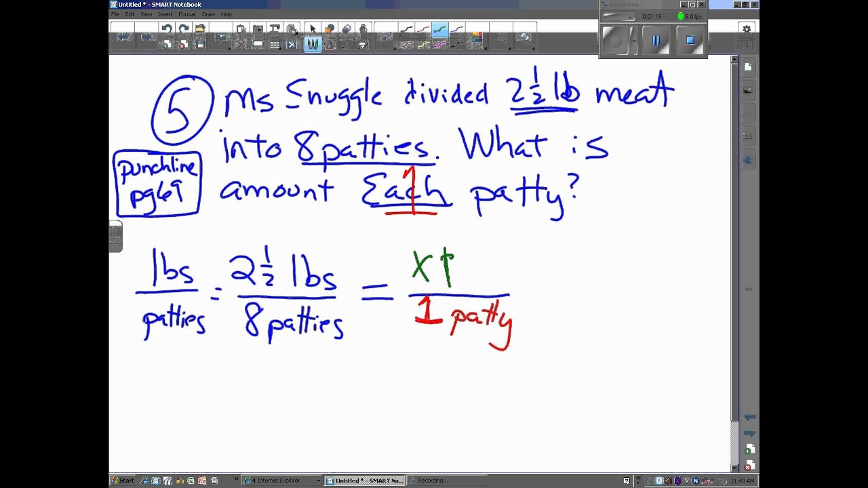
Task: Choose the Shapes tool
Action: (x=329, y=28)
